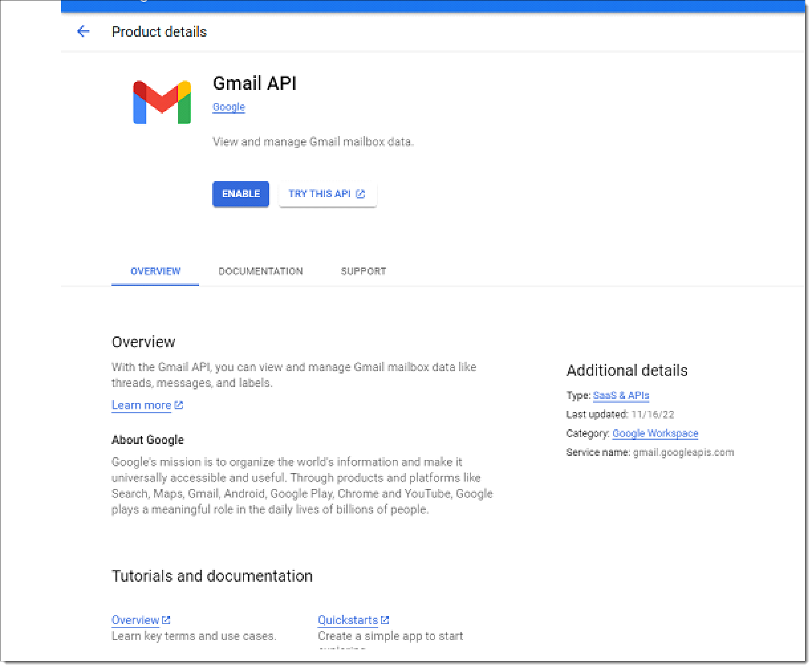Click the About Google subheading
The height and width of the screenshot is (668, 812).
point(147,439)
